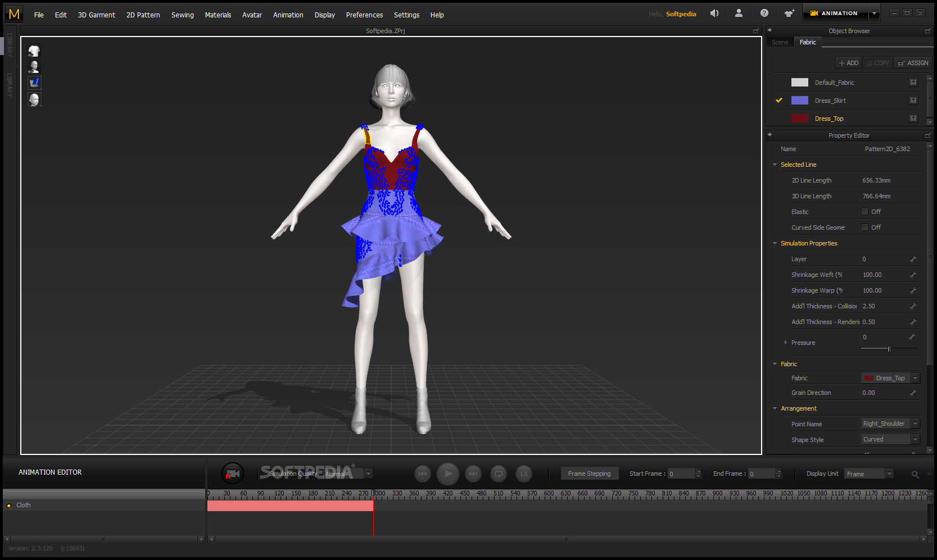Select the garment display icon in the viewport

tap(34, 51)
